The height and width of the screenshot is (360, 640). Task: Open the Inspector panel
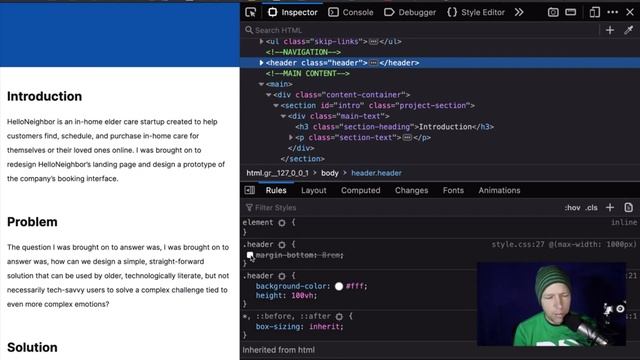pos(293,12)
